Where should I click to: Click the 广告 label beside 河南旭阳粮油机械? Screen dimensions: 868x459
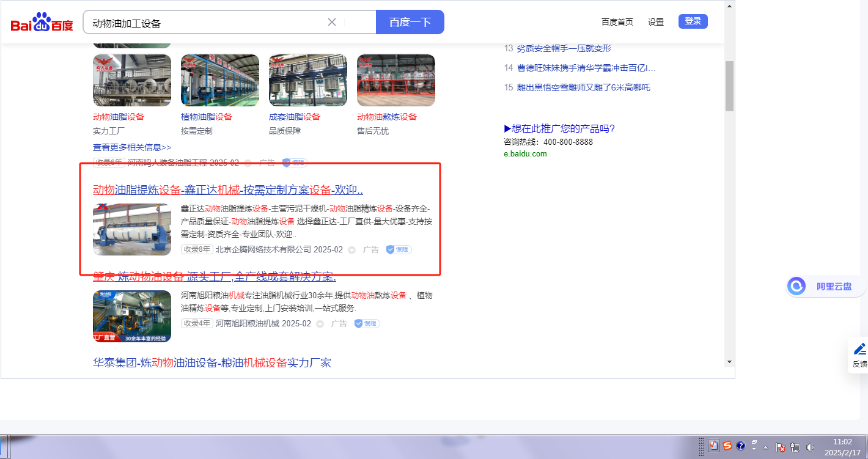[x=339, y=323]
